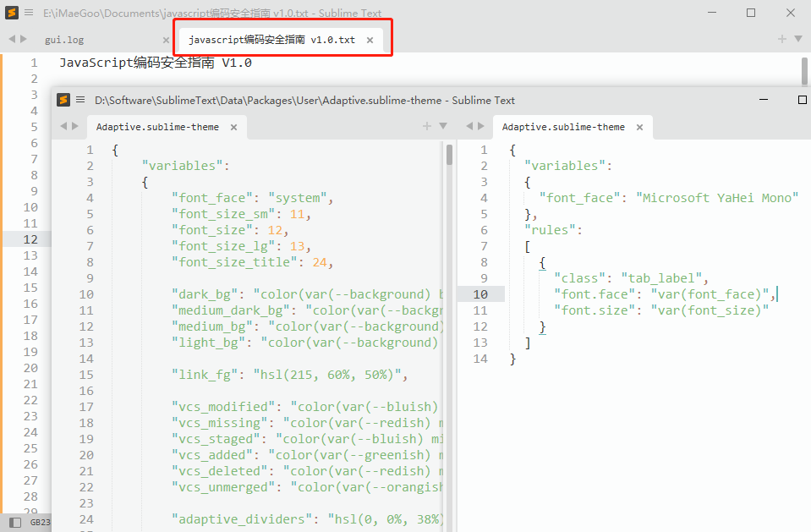
Task: Open left pane tab list dropdown
Action: click(443, 126)
